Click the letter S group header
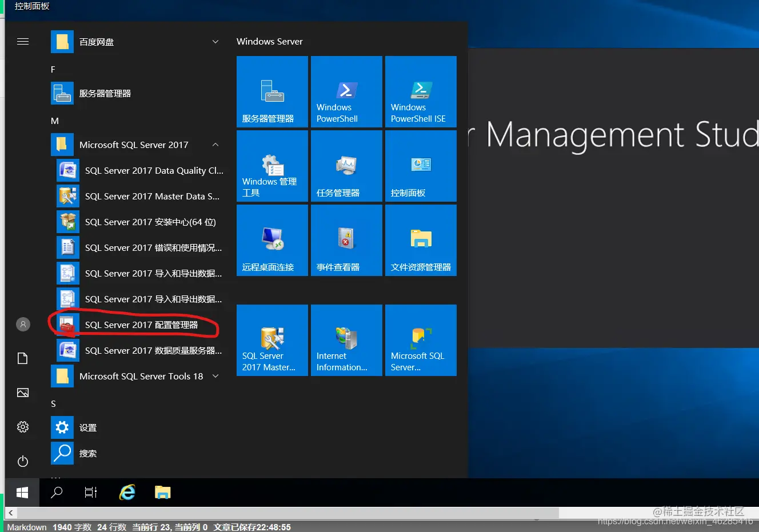759x532 pixels. [x=53, y=403]
